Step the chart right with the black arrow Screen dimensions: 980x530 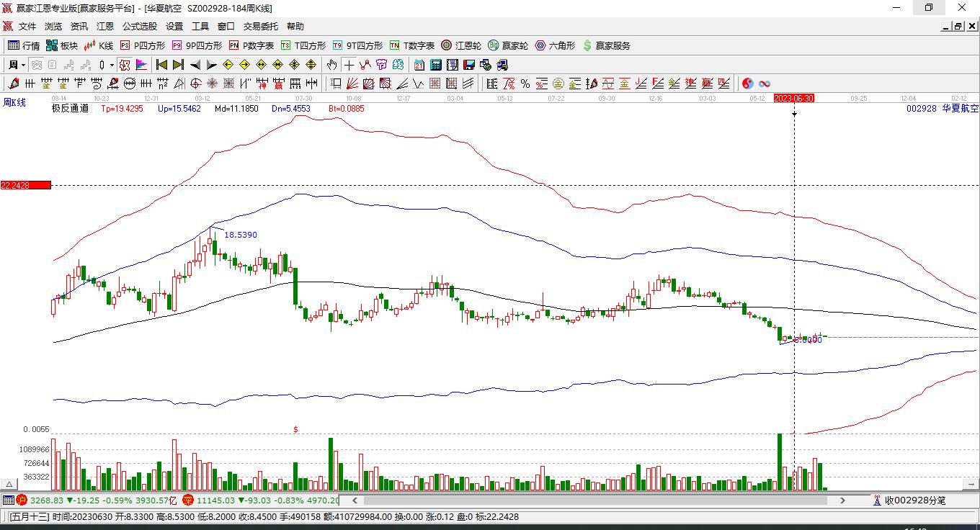coord(211,65)
